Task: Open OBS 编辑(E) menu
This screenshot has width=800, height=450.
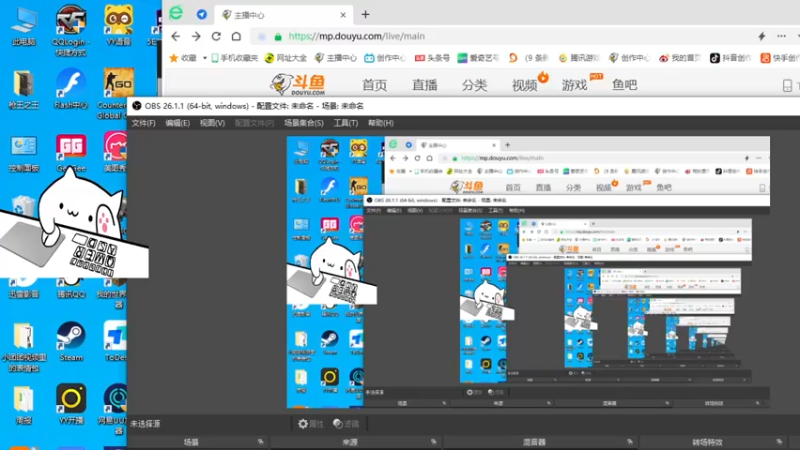Action: (178, 123)
